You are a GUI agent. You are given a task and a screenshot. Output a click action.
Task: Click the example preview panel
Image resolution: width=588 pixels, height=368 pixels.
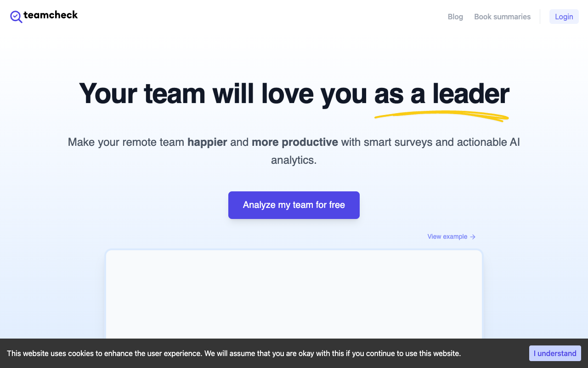click(x=294, y=294)
